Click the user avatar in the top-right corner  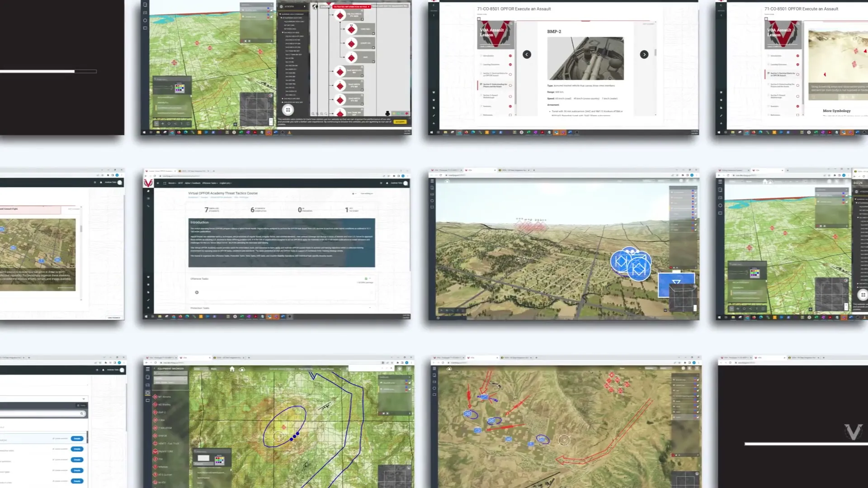[406, 183]
